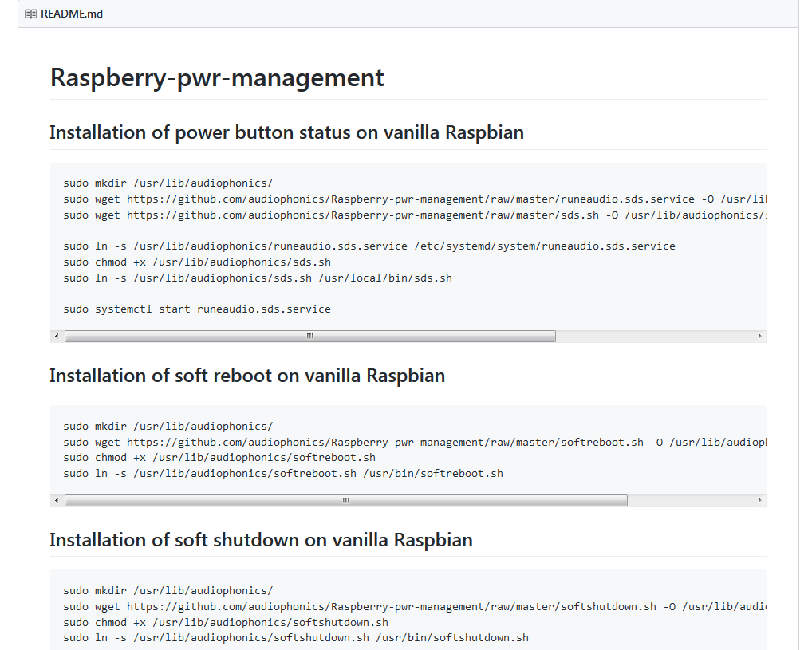Click the sds.sh wget command line

[415, 215]
